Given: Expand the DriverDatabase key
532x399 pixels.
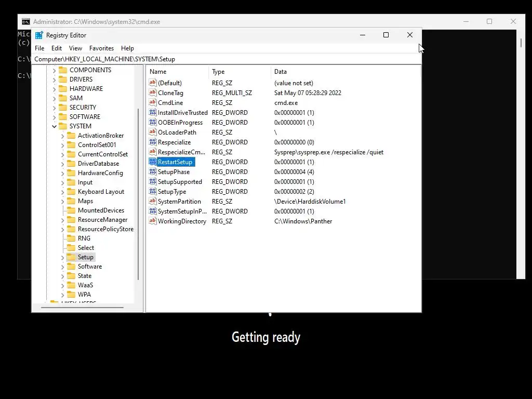Looking at the screenshot, I should (62, 164).
